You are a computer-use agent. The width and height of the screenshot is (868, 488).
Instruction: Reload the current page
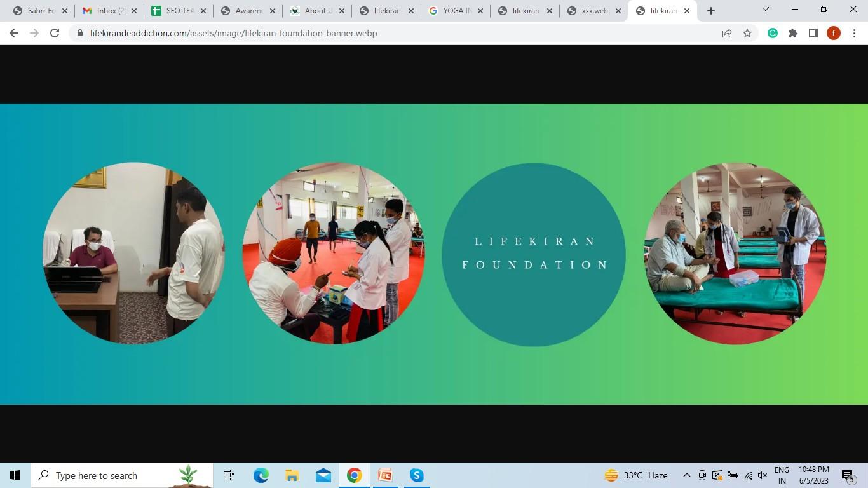pos(55,33)
